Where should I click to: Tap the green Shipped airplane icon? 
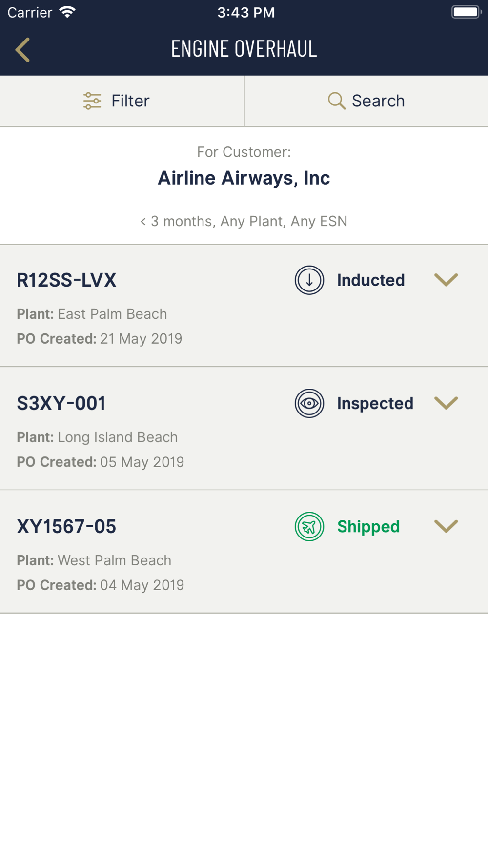[x=309, y=527]
